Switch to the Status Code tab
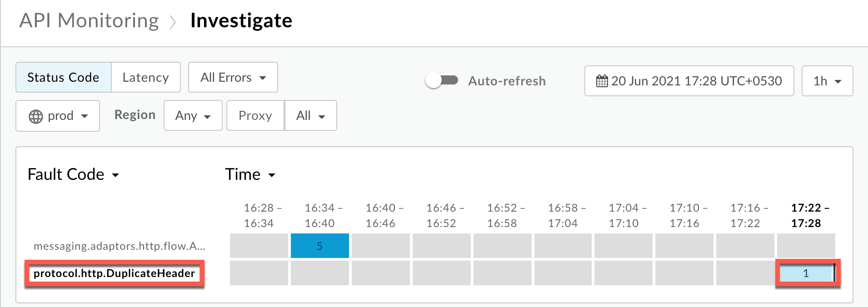The height and width of the screenshot is (307, 868). coord(63,78)
